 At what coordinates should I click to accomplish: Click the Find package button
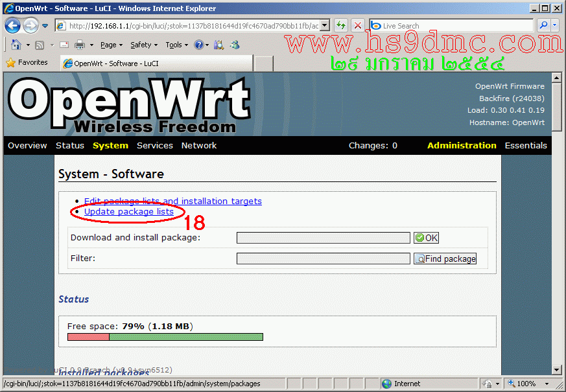(445, 259)
